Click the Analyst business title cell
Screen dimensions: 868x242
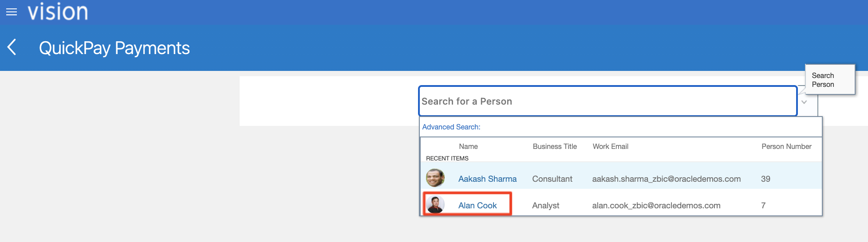point(545,206)
